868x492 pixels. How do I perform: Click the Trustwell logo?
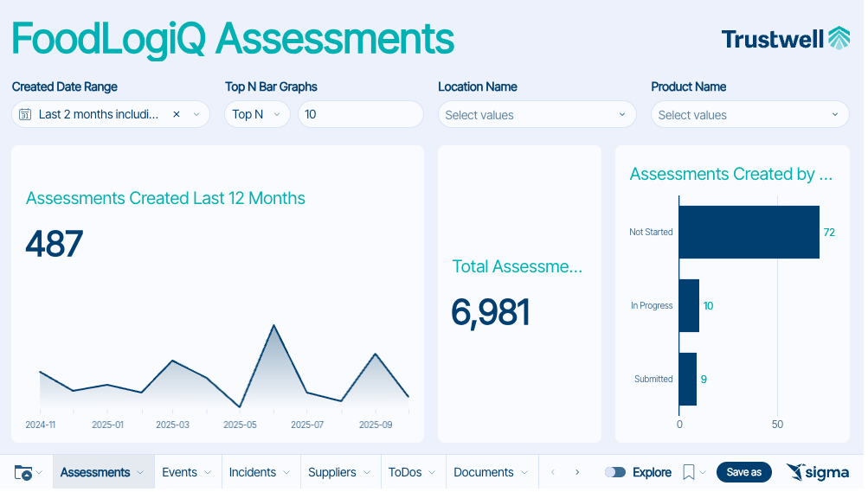click(785, 39)
